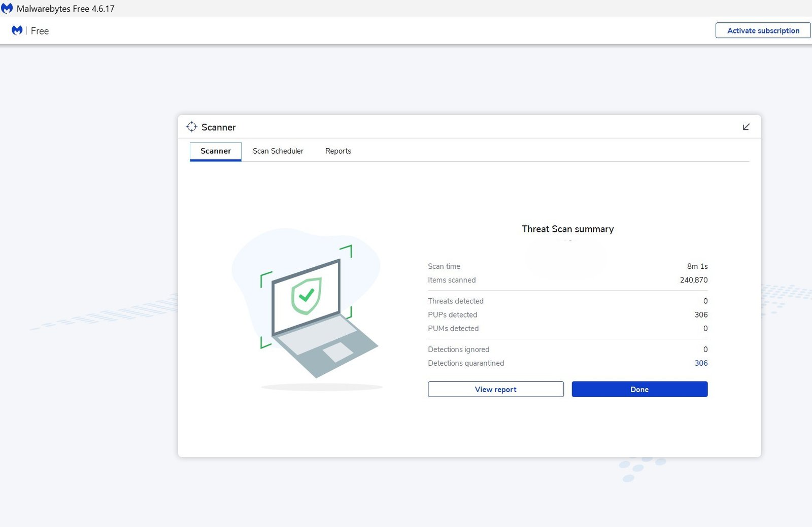Click the Scanner panel title text
This screenshot has height=527, width=812.
(219, 127)
